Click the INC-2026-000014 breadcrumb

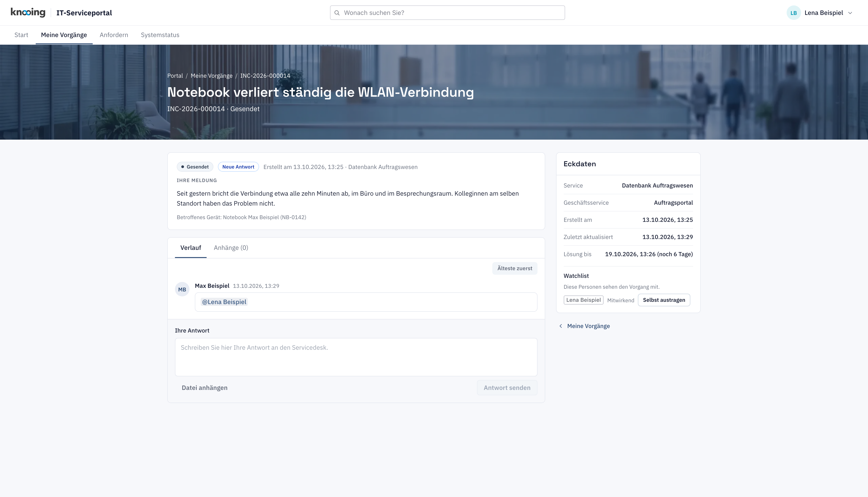click(x=265, y=76)
